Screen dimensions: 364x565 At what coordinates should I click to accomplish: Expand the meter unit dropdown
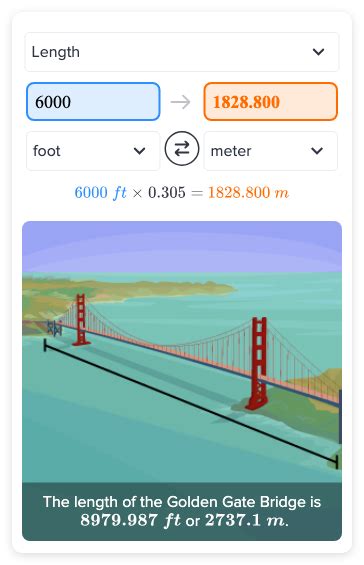pyautogui.click(x=270, y=151)
